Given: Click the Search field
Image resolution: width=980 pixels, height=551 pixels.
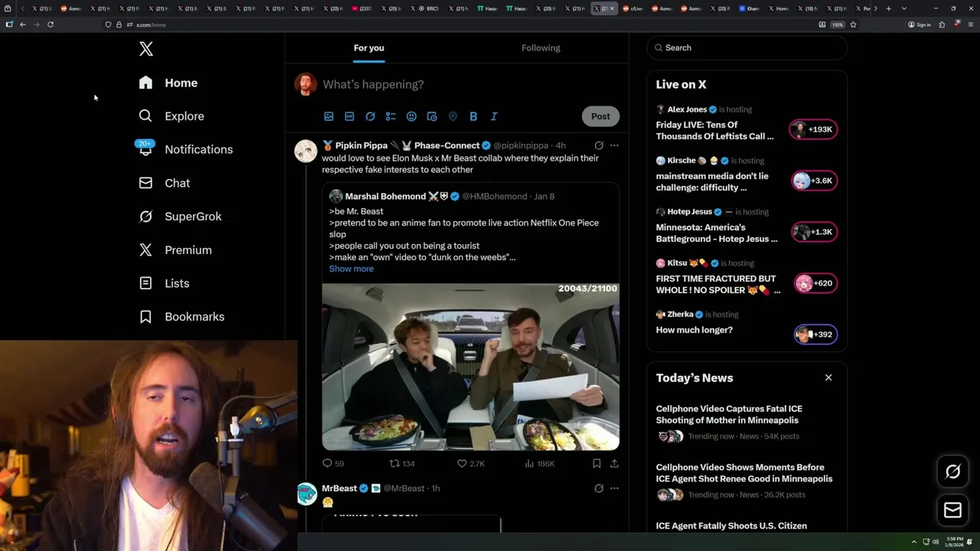Looking at the screenshot, I should click(x=746, y=47).
